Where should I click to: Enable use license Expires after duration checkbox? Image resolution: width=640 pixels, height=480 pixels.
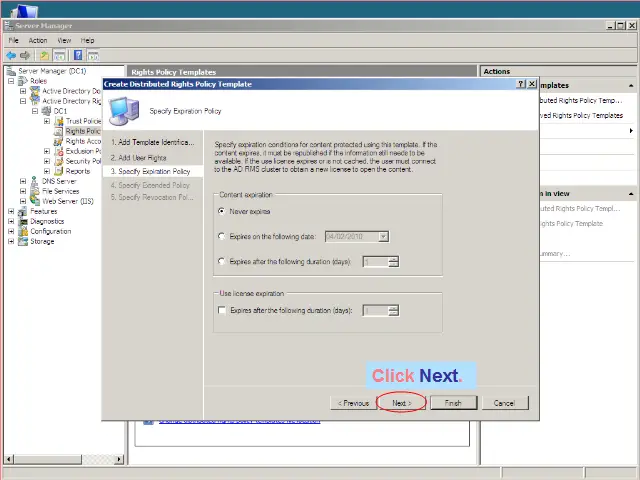point(222,310)
